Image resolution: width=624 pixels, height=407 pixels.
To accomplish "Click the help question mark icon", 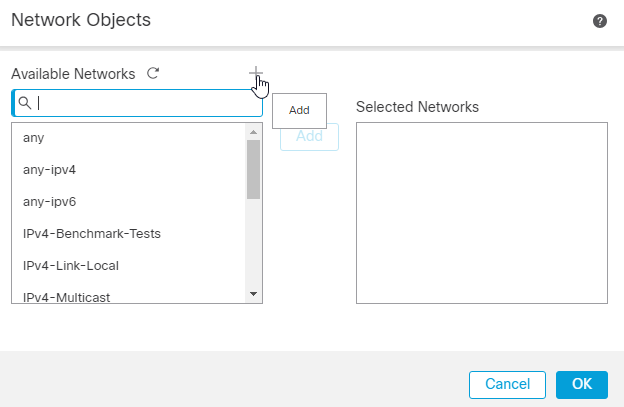I will click(x=600, y=20).
